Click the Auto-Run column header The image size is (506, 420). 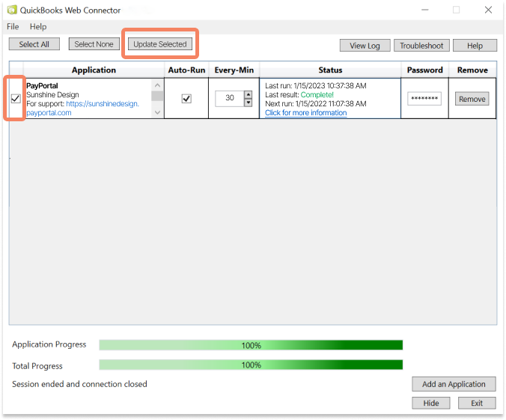click(x=186, y=70)
